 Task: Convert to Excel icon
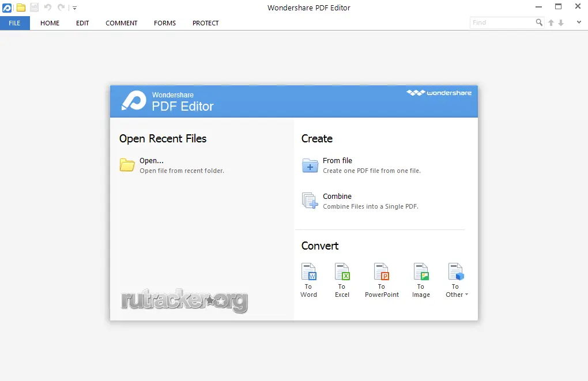click(x=342, y=271)
